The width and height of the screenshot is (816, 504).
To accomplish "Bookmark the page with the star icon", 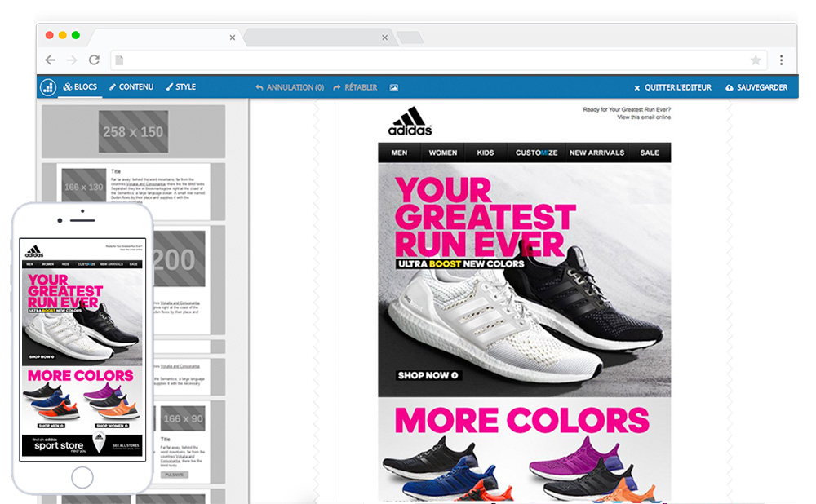I will (756, 60).
